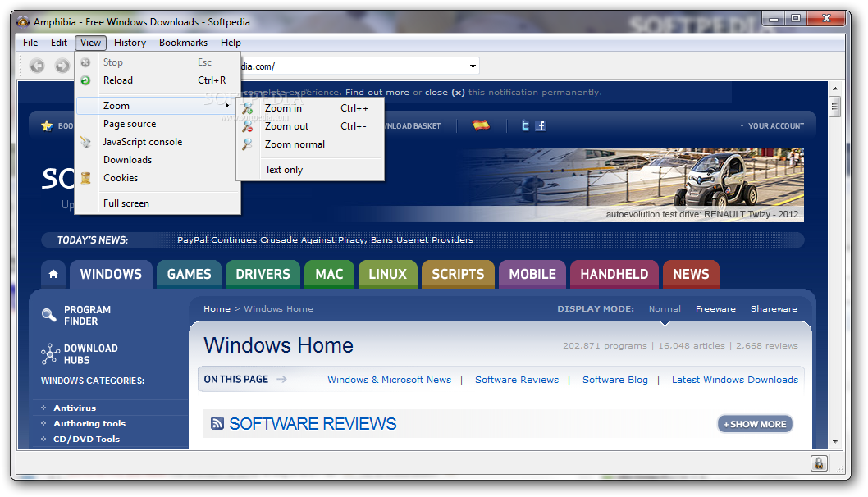The width and height of the screenshot is (868, 497).
Task: Click the home icon tab
Action: click(x=53, y=274)
